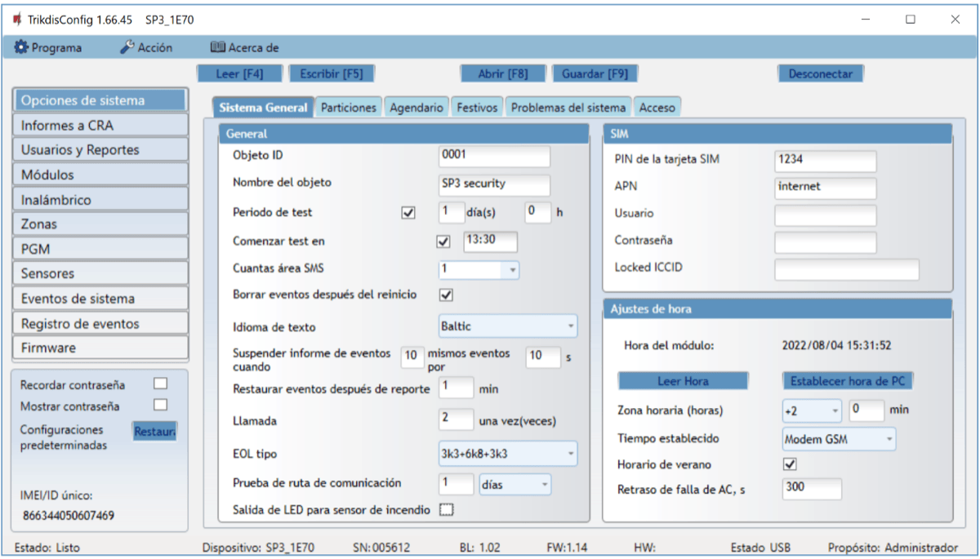The image size is (980, 559).
Task: Open the Programa menu with gear icon
Action: [x=49, y=47]
